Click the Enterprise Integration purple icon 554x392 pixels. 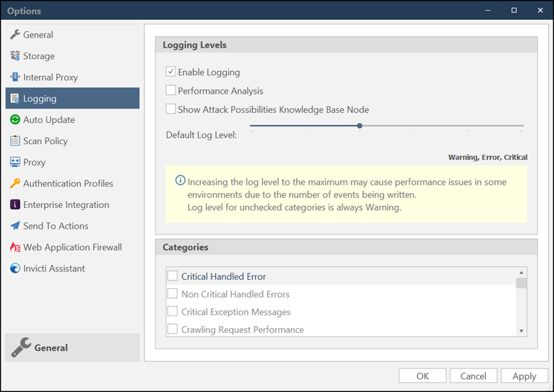[15, 205]
